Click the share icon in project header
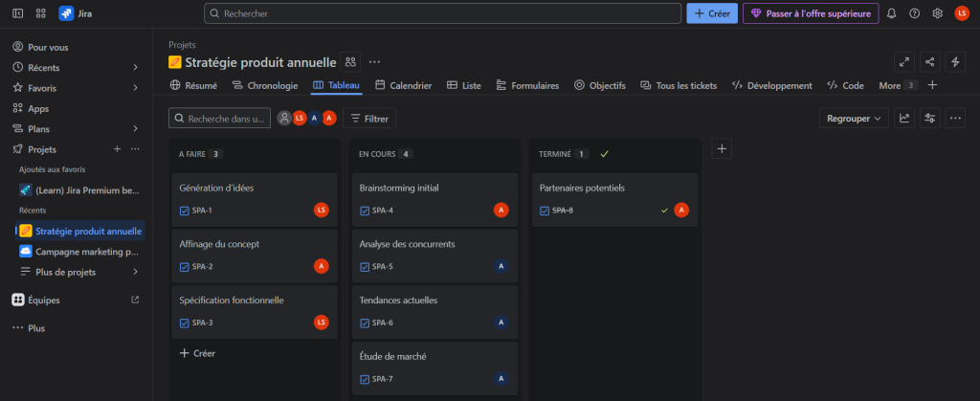This screenshot has width=980, height=401. coord(929,62)
